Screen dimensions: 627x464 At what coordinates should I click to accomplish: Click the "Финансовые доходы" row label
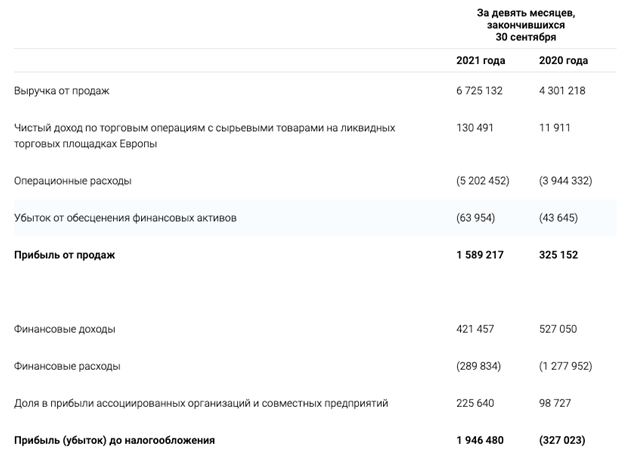click(64, 329)
